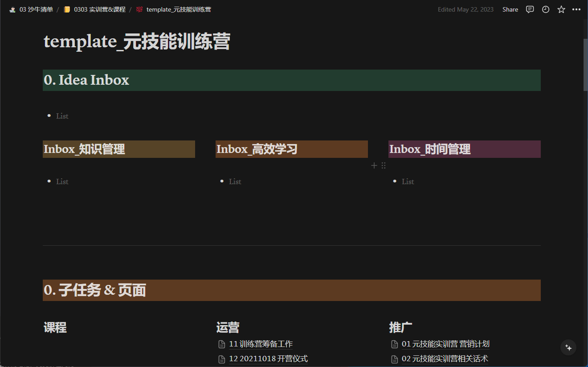Viewport: 588px width, 367px height.
Task: Open 11 训练营筹备工作 page link
Action: click(x=261, y=344)
